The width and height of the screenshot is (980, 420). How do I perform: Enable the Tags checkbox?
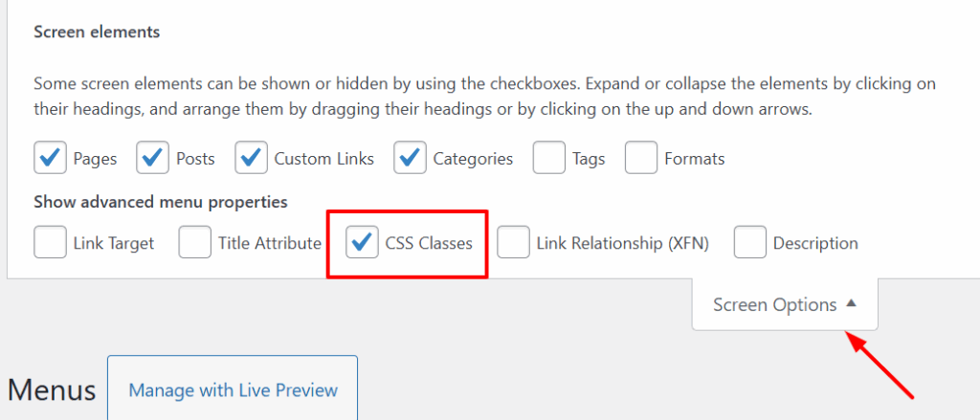click(x=549, y=158)
